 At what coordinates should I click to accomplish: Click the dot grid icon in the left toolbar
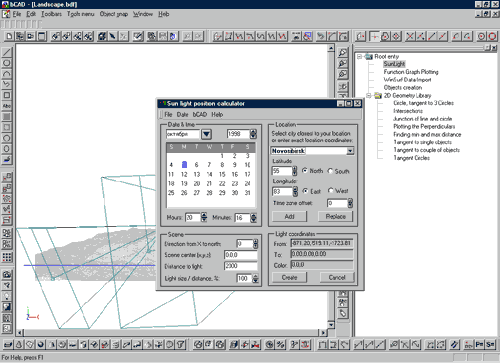[x=7, y=257]
